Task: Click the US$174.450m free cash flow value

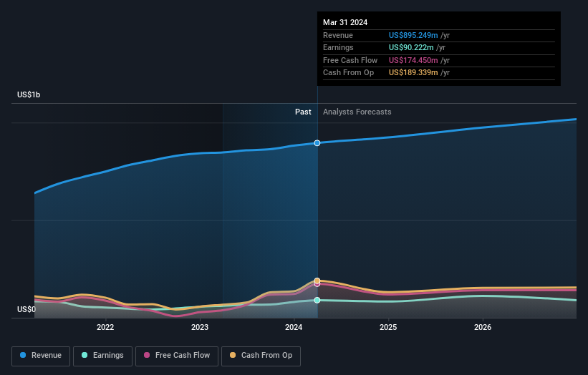Action: 413,60
